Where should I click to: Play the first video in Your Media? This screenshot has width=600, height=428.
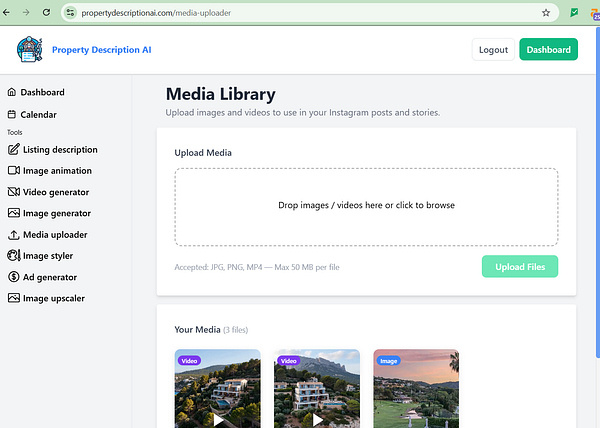point(218,420)
